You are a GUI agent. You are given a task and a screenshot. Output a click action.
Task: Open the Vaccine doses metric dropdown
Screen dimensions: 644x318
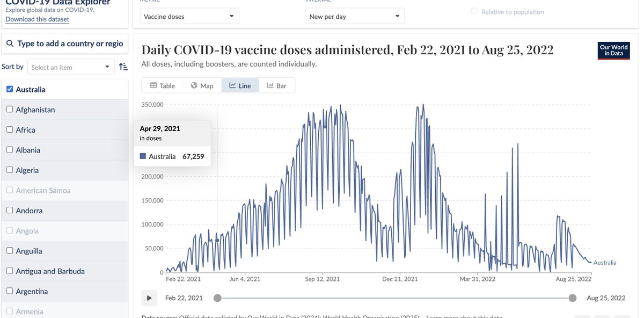pos(189,16)
